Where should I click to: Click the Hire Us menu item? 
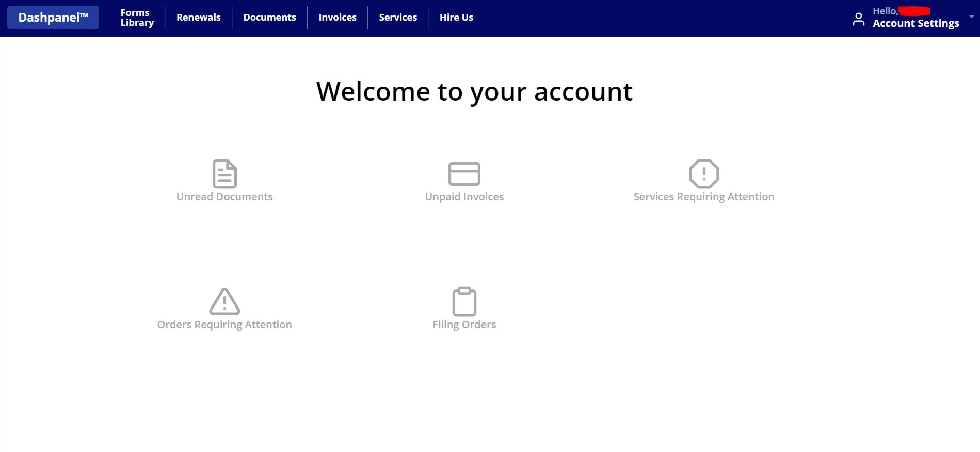[x=456, y=18]
